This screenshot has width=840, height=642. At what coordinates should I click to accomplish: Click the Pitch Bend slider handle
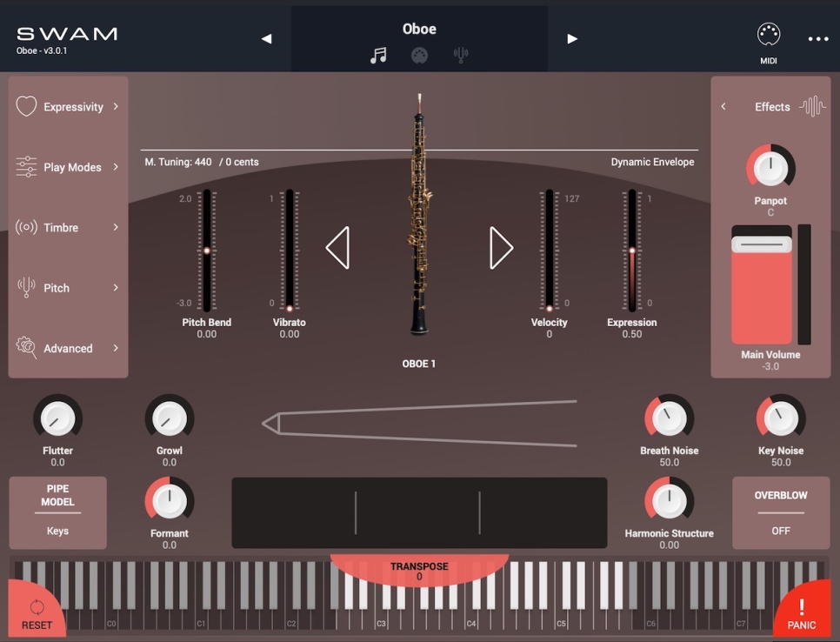click(x=207, y=251)
